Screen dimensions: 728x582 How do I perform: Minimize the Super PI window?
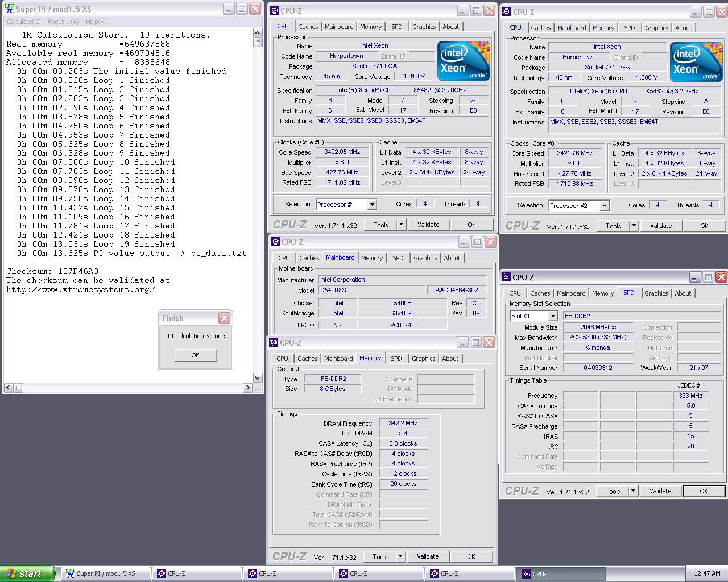tap(228, 9)
